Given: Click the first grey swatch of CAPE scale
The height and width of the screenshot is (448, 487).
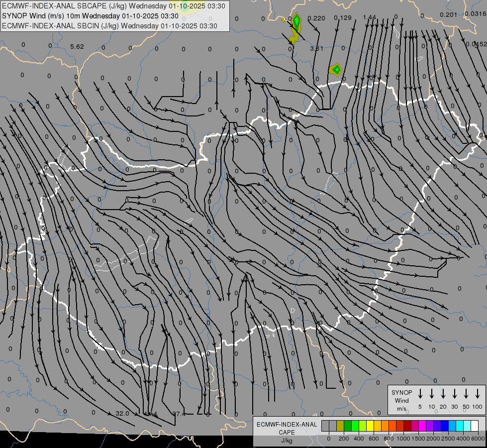Looking at the screenshot, I should coord(325,426).
